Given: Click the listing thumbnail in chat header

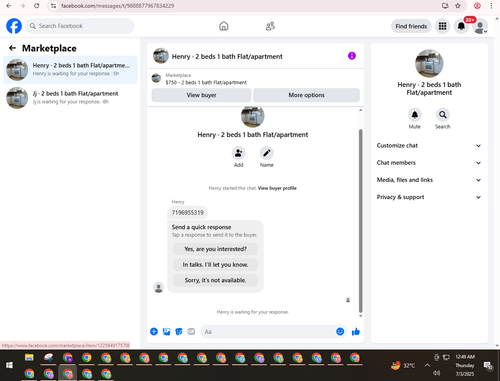Looking at the screenshot, I should [161, 56].
